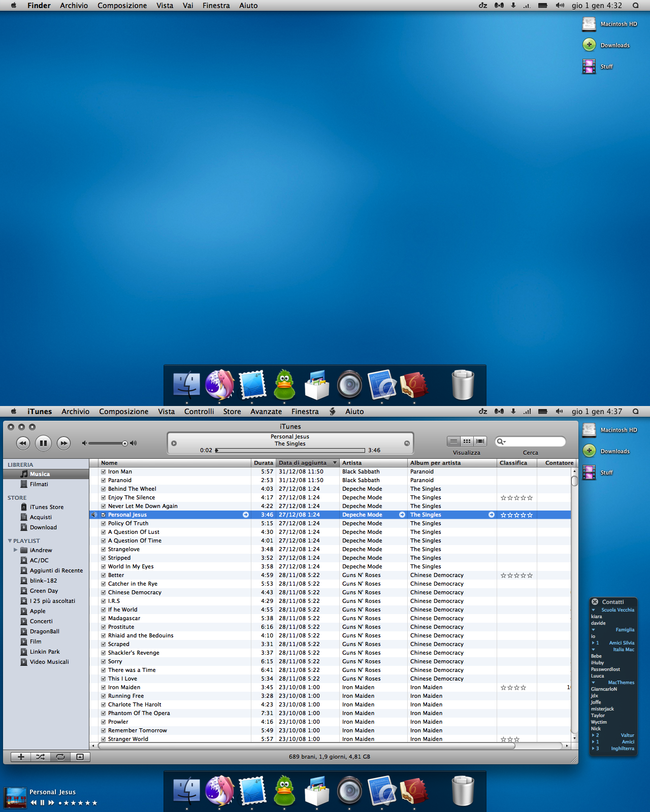This screenshot has height=812, width=650.
Task: Click store arrow beside The Singles in selected row
Action: point(492,515)
